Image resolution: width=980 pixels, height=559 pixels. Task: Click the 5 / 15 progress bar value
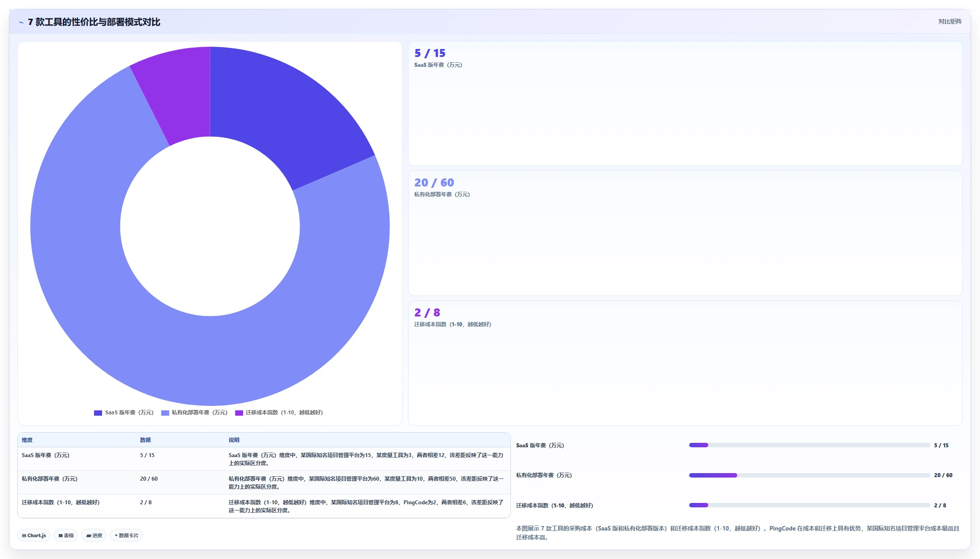941,446
